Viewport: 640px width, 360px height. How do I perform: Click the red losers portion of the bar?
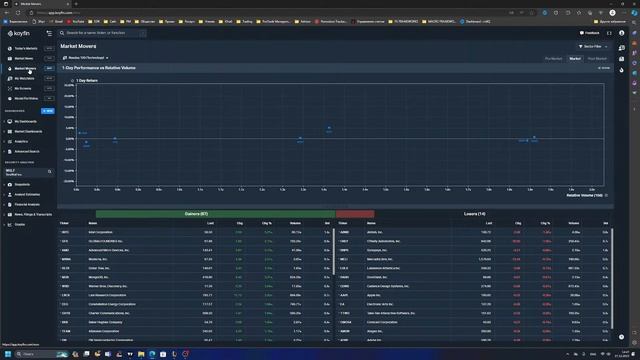pos(355,214)
